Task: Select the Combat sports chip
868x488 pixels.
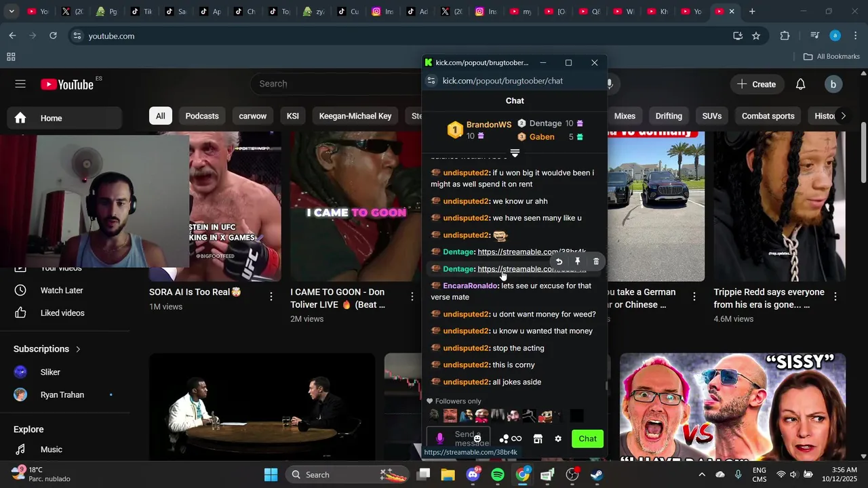Action: click(768, 116)
